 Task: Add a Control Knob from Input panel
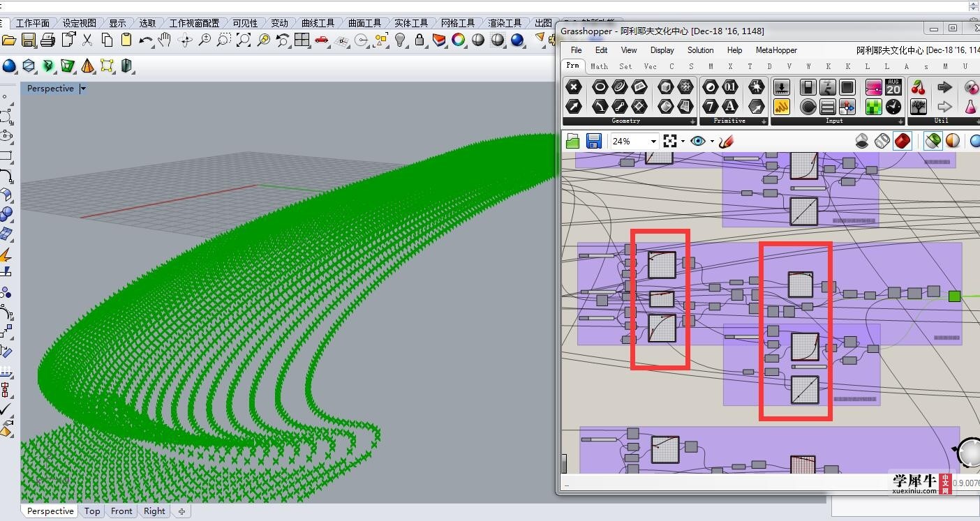click(808, 106)
